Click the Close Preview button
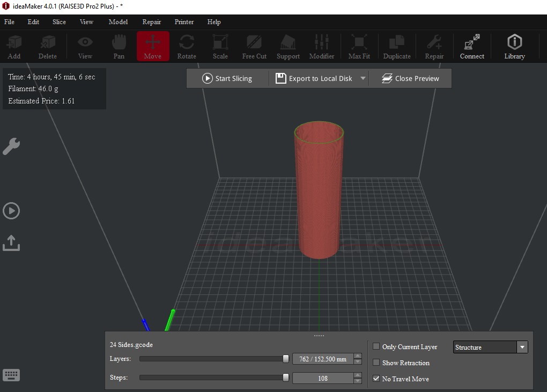 coord(410,78)
